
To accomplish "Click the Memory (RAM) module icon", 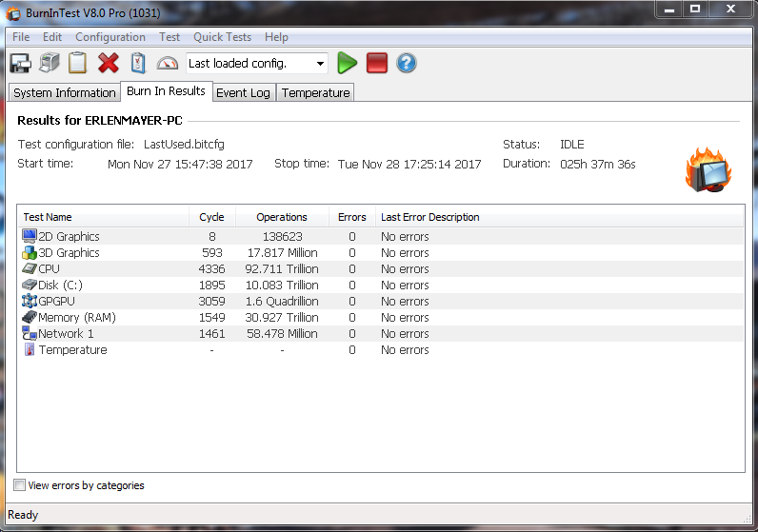I will (30, 317).
